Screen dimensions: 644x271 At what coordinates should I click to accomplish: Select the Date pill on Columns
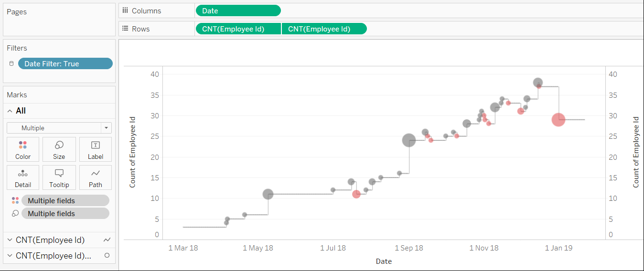238,10
